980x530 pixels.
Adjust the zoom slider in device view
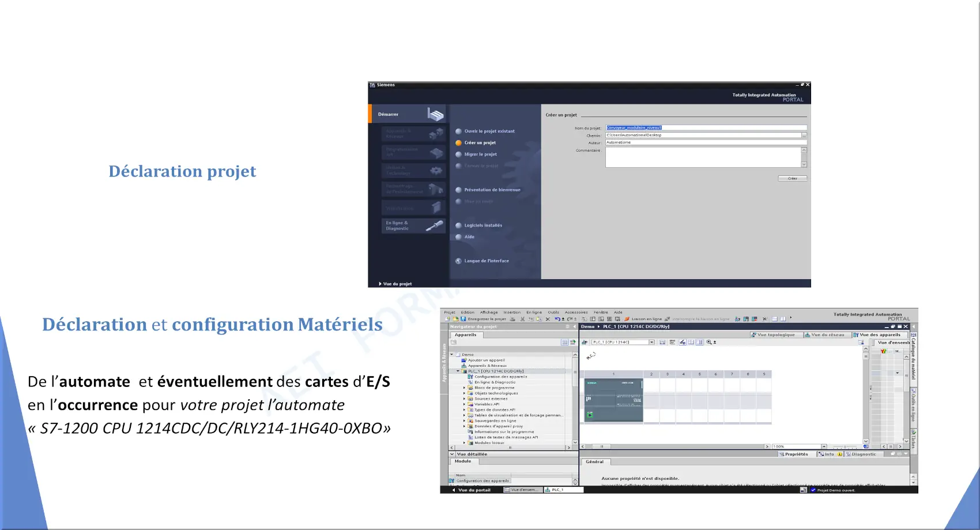point(845,447)
